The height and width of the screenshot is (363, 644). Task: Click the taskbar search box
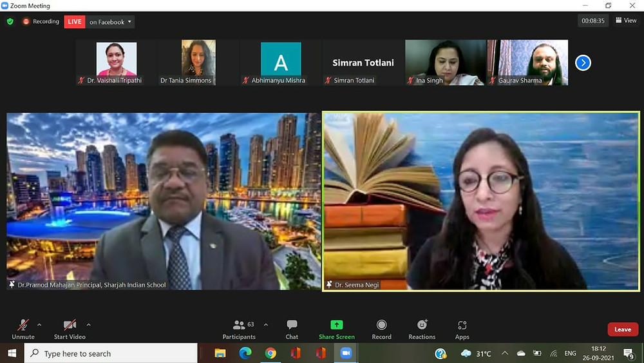pos(111,353)
